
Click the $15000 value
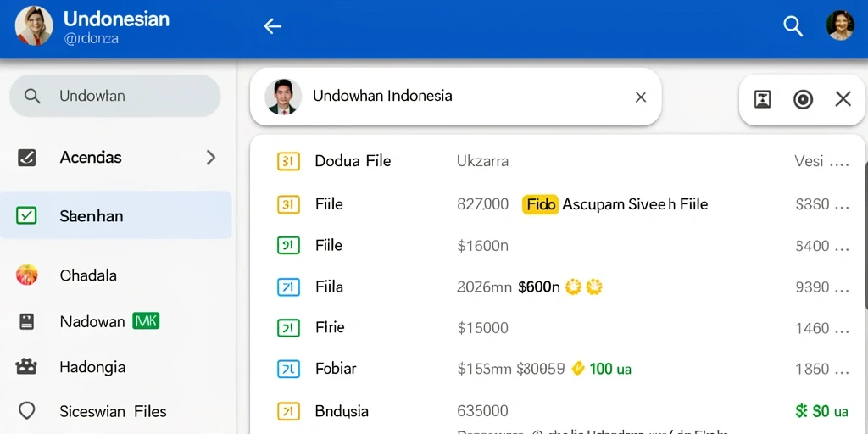pyautogui.click(x=482, y=328)
